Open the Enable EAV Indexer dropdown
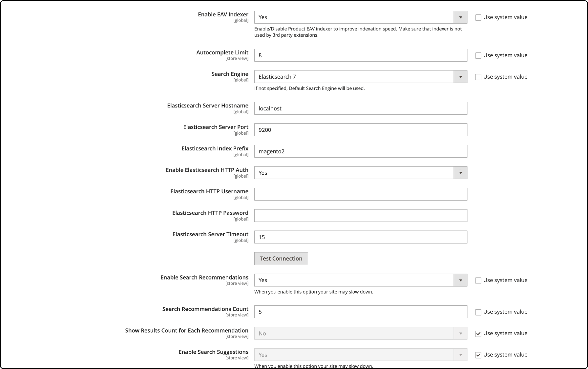This screenshot has height=369, width=588. click(361, 17)
